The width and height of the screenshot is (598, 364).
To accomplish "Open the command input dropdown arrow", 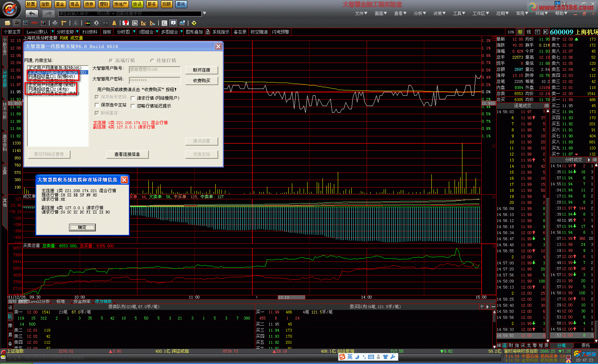I will pos(204,14).
